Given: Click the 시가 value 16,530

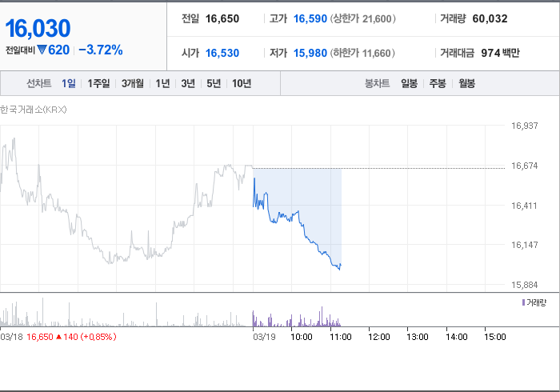Looking at the screenshot, I should point(222,53).
